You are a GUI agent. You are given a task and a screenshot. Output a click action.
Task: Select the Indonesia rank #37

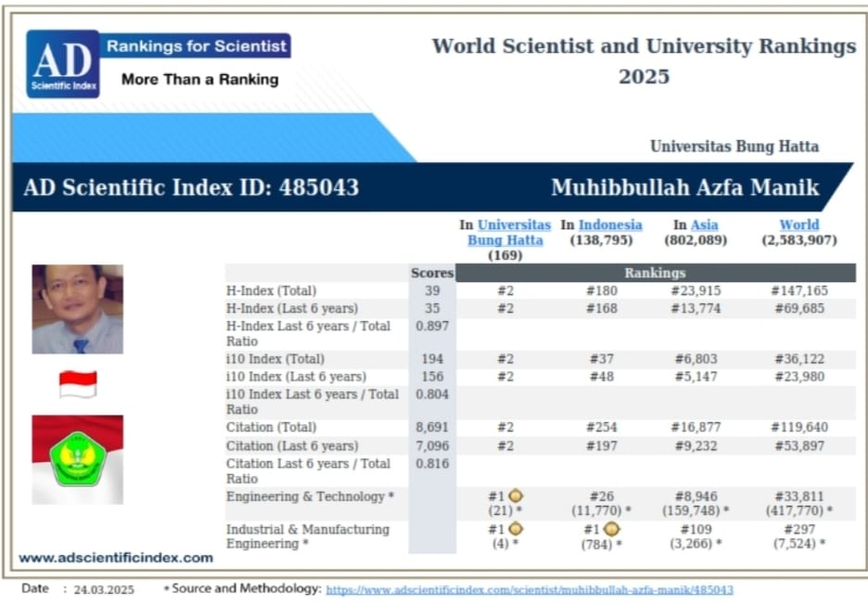pyautogui.click(x=602, y=359)
